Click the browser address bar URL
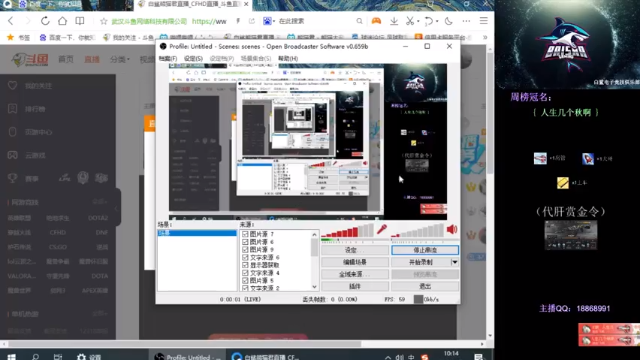Viewport: 640px width, 360px height. (209, 21)
